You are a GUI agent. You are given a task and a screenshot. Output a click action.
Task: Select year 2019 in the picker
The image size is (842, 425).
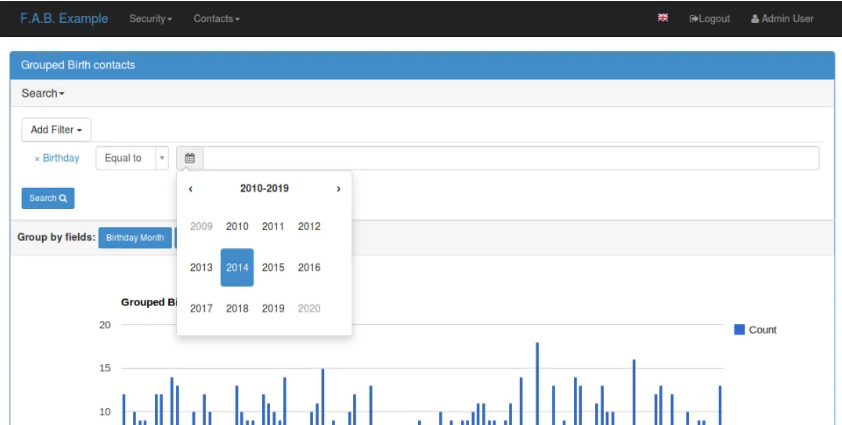pos(273,308)
